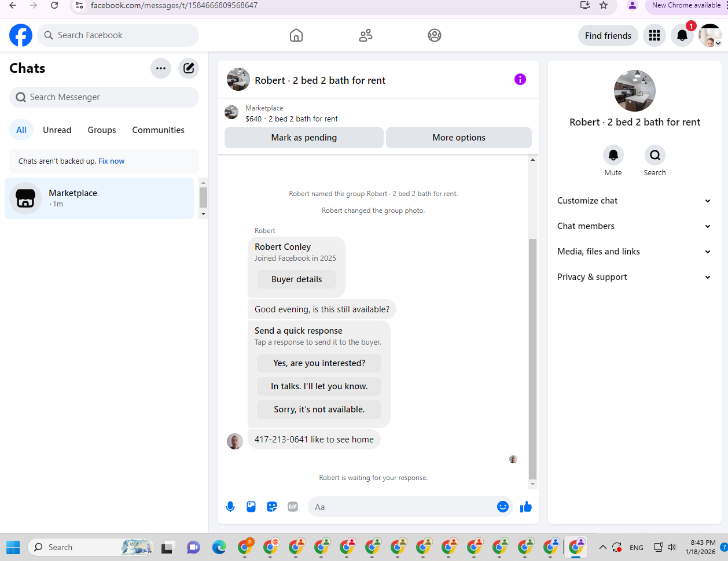This screenshot has height=561, width=728.
Task: Select the All chats tab
Action: click(x=21, y=130)
